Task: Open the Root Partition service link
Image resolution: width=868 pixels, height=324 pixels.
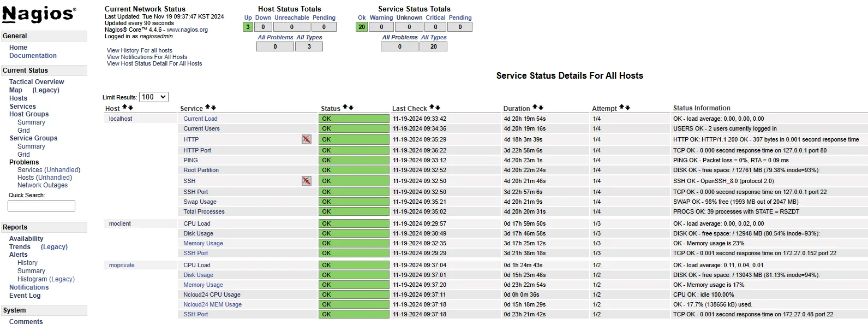Action: 201,170
